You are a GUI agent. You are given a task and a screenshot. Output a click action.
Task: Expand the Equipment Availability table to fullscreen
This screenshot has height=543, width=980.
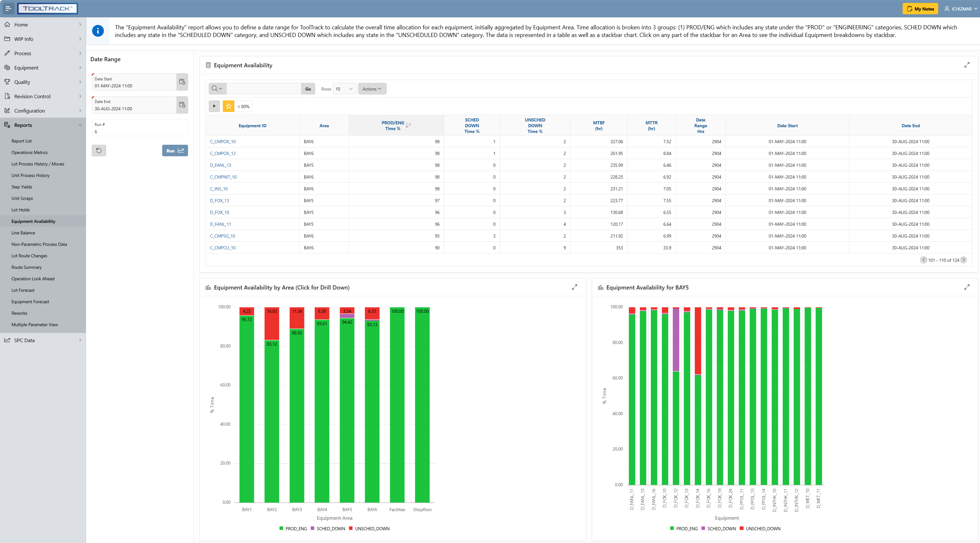click(x=967, y=65)
